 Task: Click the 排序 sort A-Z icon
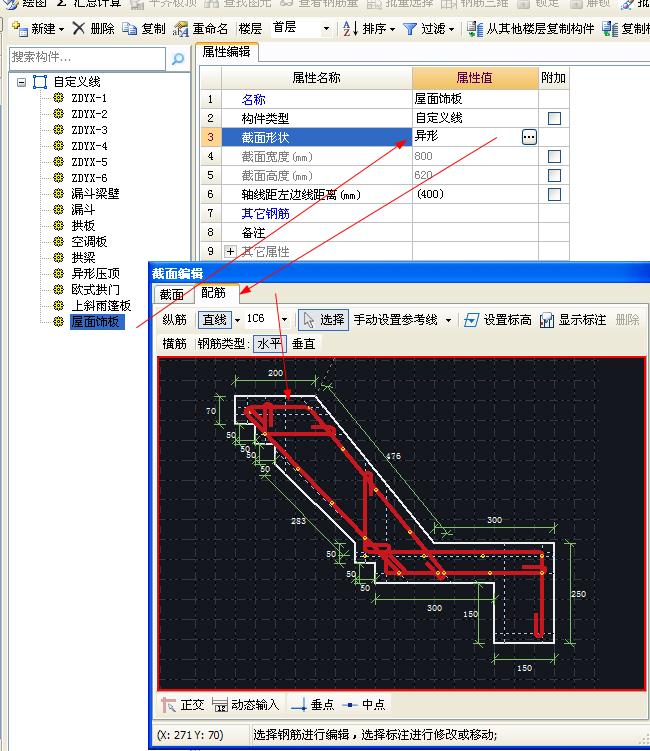click(x=351, y=29)
